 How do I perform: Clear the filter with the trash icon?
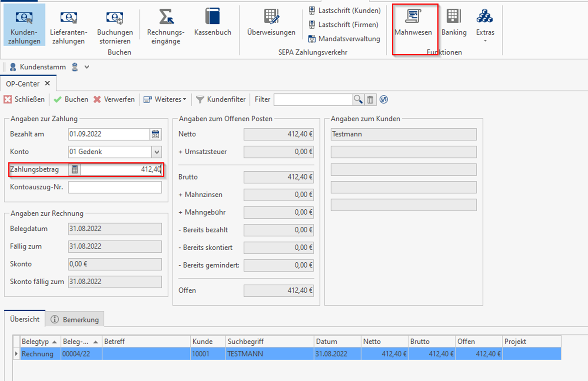(370, 99)
